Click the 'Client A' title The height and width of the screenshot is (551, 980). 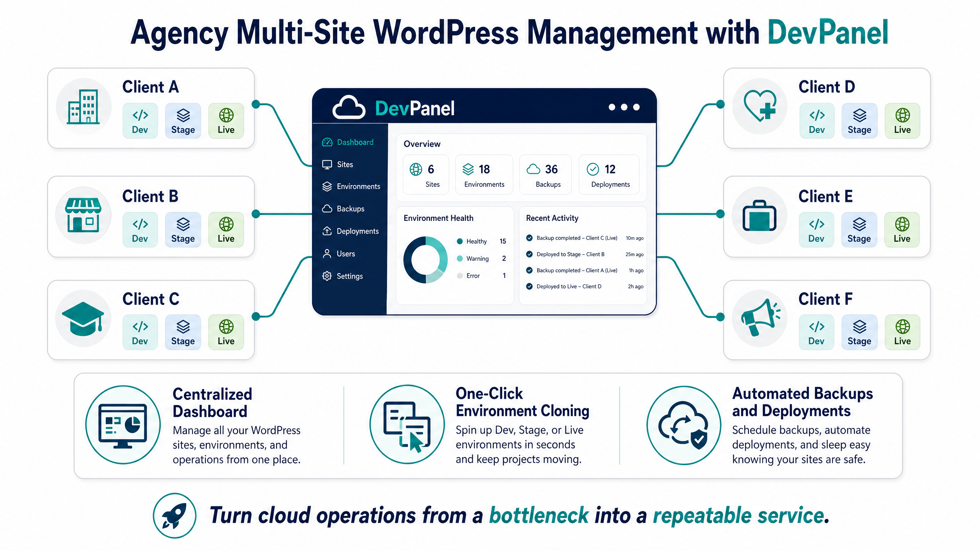click(150, 87)
